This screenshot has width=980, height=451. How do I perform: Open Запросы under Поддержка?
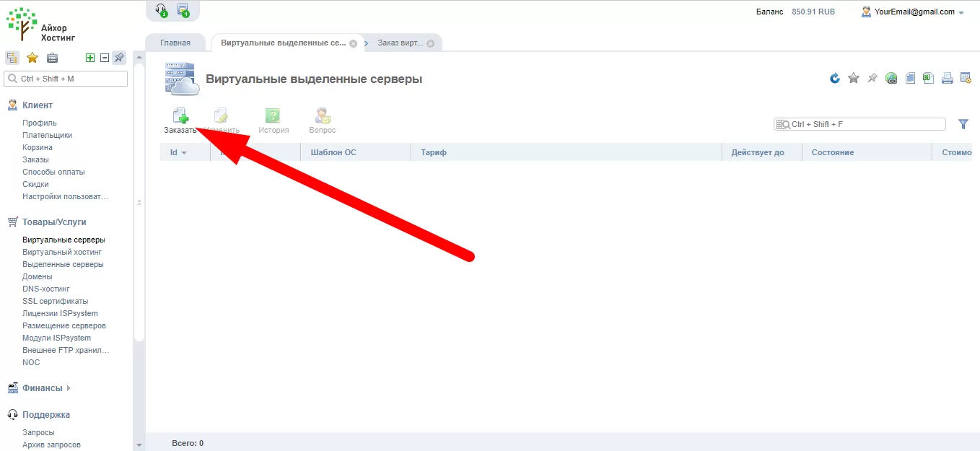pos(38,432)
